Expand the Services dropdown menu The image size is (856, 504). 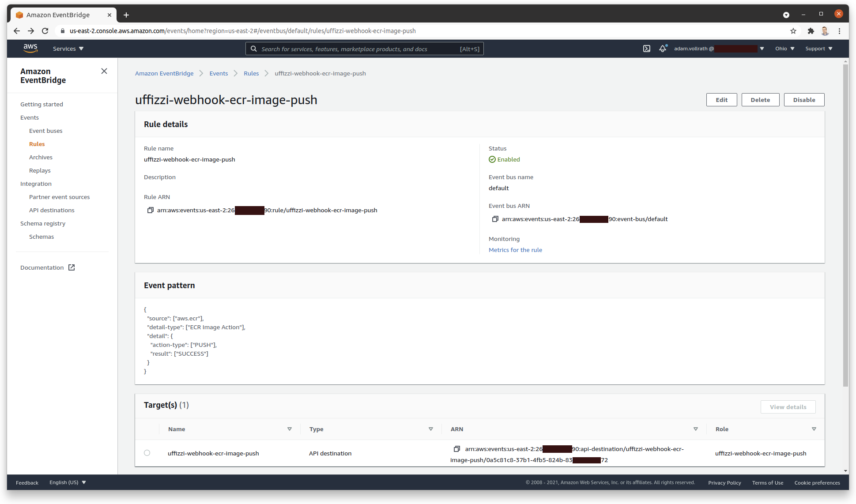pos(68,49)
